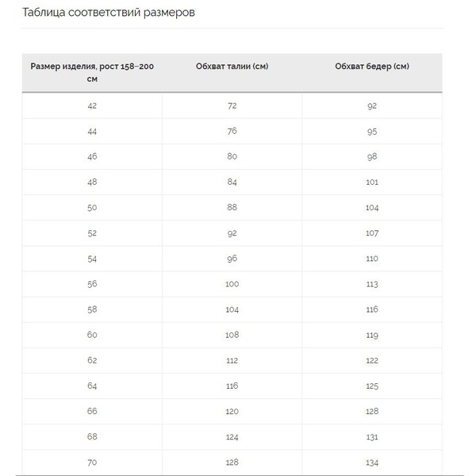This screenshot has height=476, width=476.
Task: Click hip value 95 for size 44
Action: tap(372, 131)
